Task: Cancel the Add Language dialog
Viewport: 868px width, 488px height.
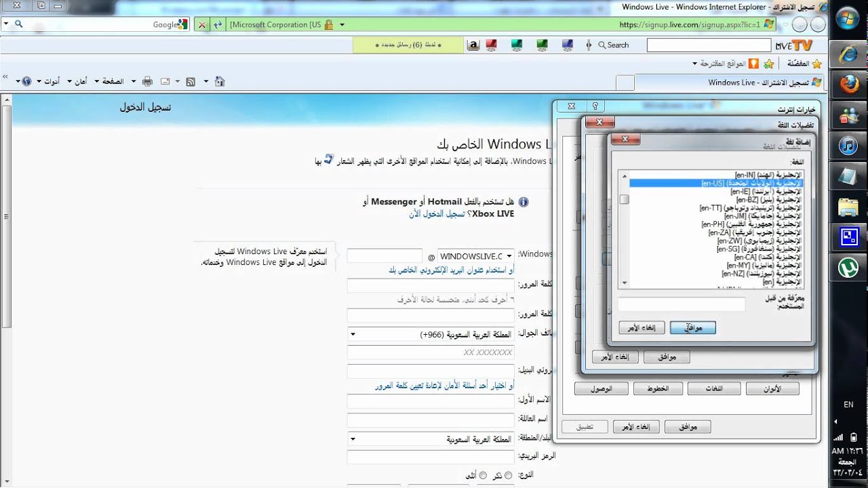Action: pos(642,327)
